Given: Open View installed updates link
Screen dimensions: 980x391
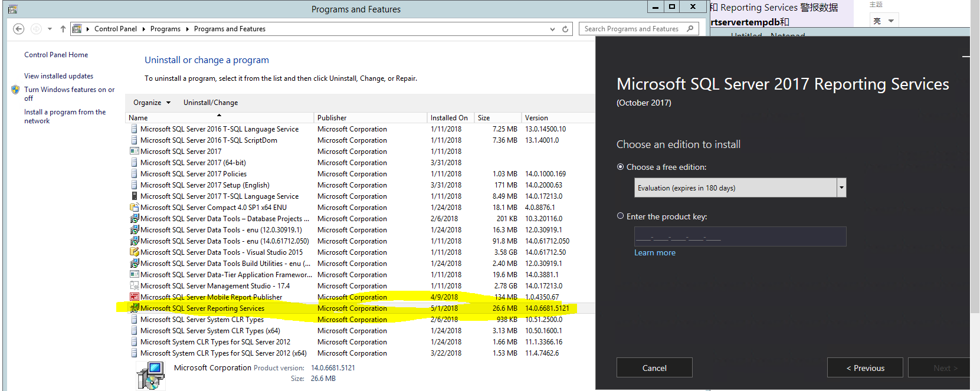Looking at the screenshot, I should click(58, 76).
